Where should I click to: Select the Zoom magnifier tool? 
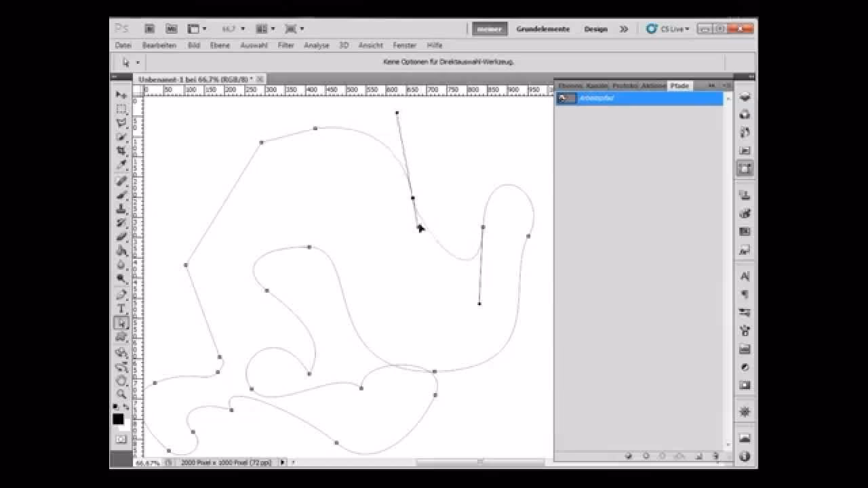click(121, 394)
